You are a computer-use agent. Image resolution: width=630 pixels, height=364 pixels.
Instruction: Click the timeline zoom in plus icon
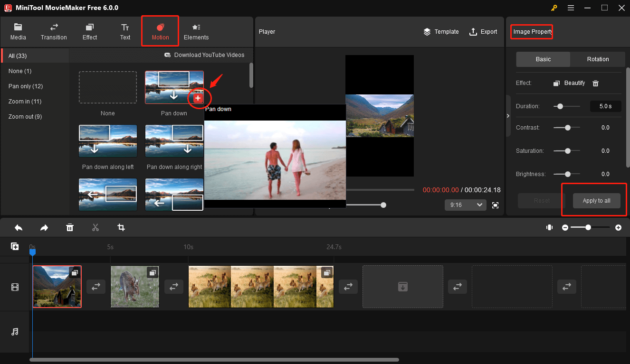pyautogui.click(x=618, y=228)
